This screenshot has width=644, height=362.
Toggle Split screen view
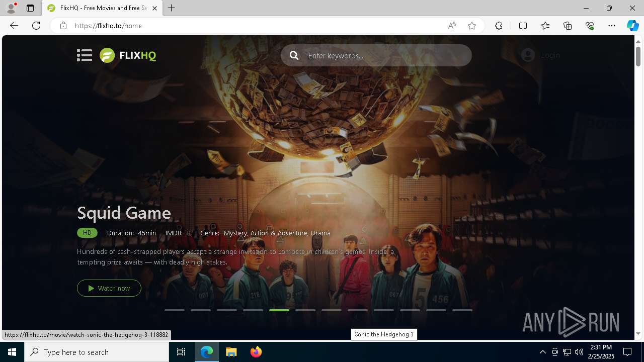(523, 26)
